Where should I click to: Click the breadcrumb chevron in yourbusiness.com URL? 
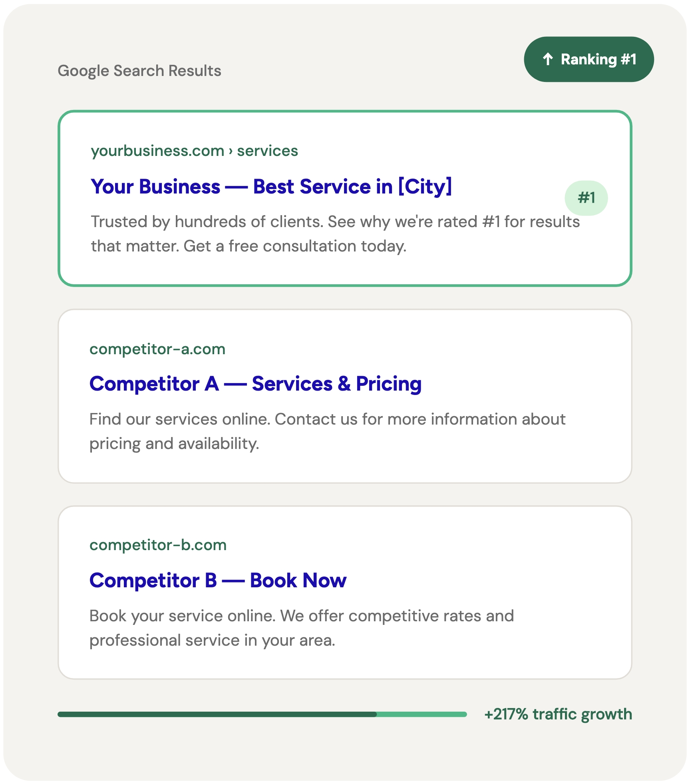231,151
